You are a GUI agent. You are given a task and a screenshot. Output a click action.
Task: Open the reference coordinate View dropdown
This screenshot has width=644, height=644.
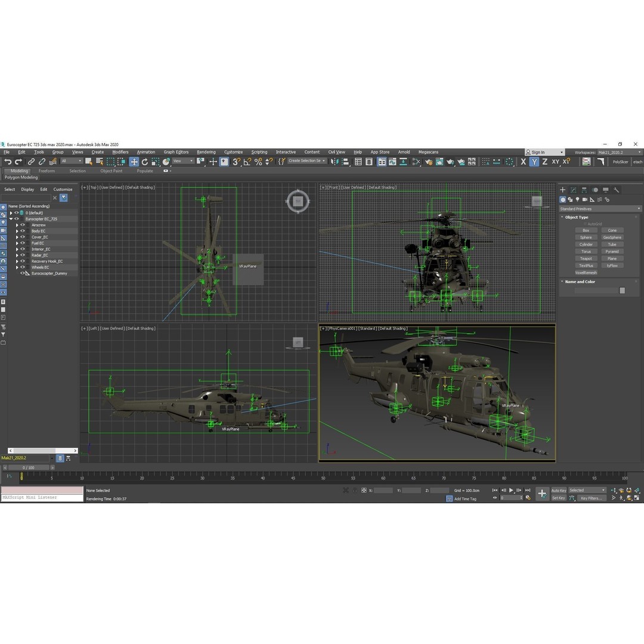click(183, 162)
